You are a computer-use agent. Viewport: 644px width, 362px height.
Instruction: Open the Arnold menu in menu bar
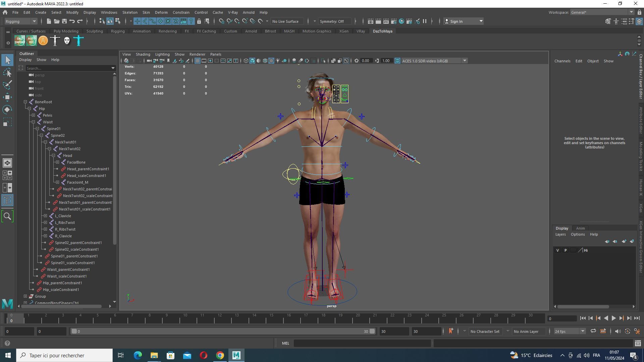point(249,12)
